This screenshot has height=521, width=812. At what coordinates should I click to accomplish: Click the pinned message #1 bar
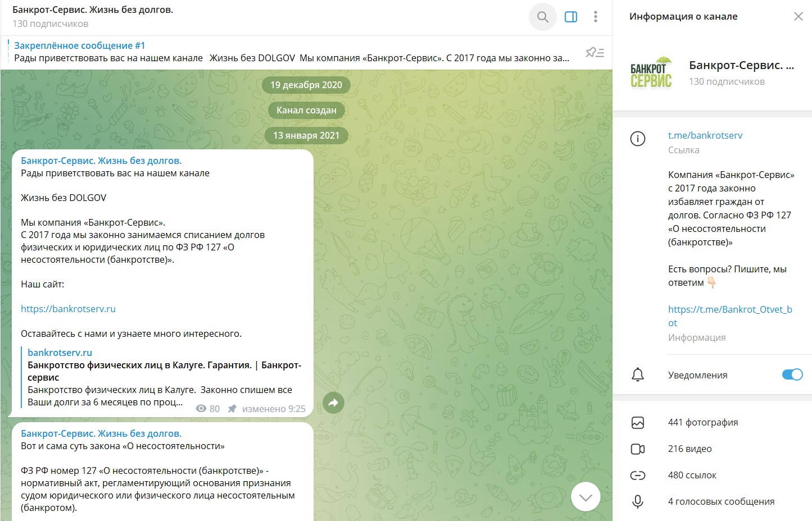292,52
